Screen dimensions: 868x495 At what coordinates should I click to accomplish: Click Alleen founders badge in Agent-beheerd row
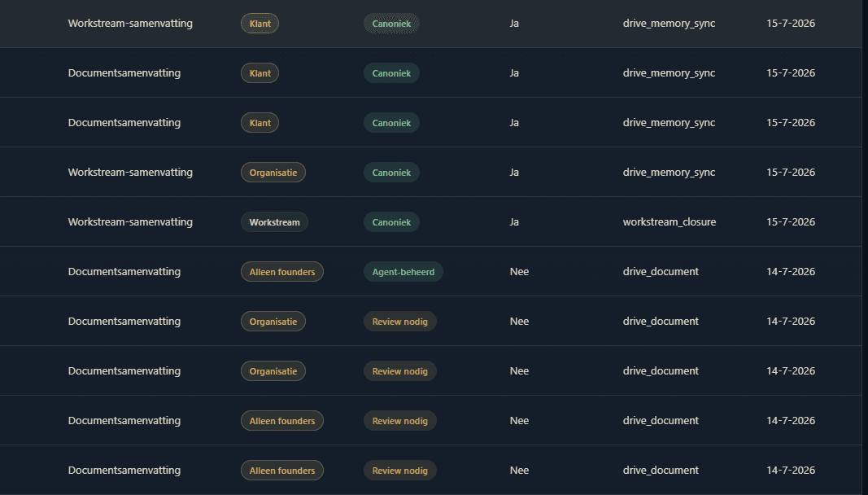click(x=281, y=272)
